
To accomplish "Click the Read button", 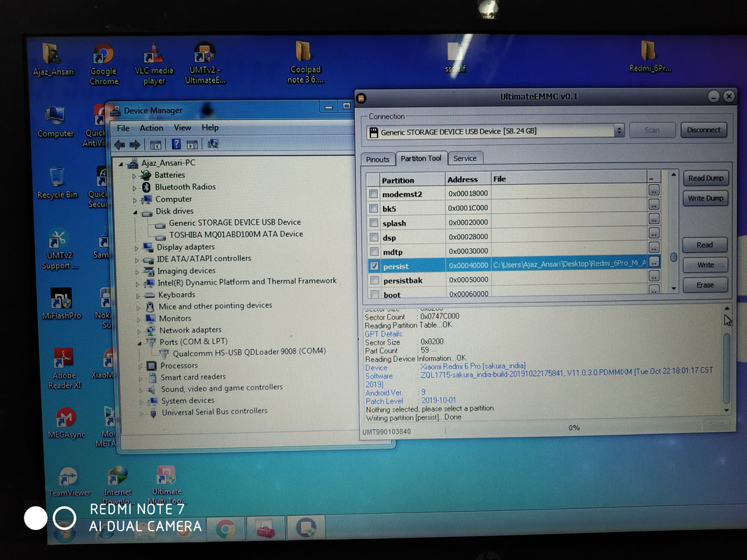I will coord(704,245).
